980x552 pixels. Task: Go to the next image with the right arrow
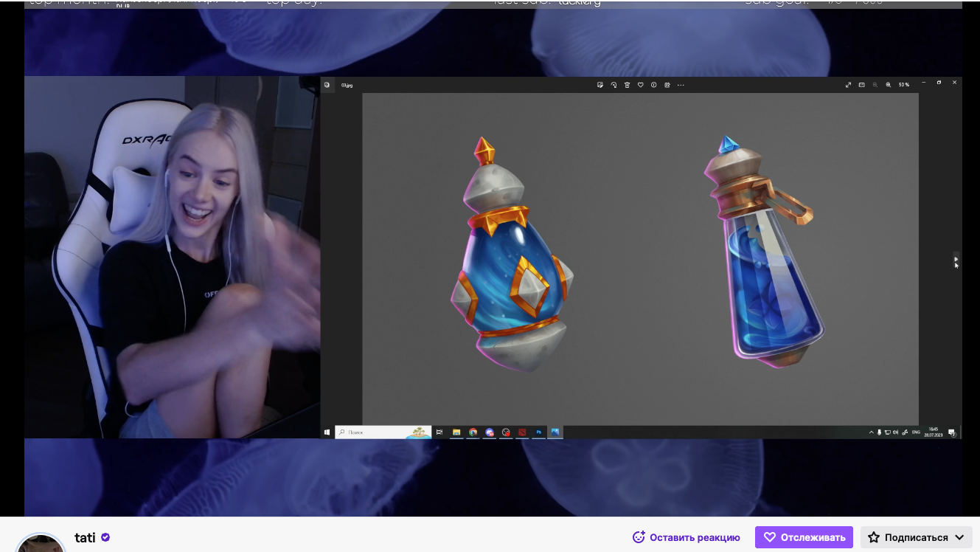click(956, 260)
